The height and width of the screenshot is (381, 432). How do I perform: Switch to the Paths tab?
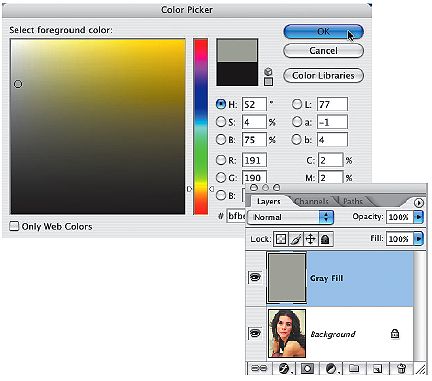coord(353,202)
